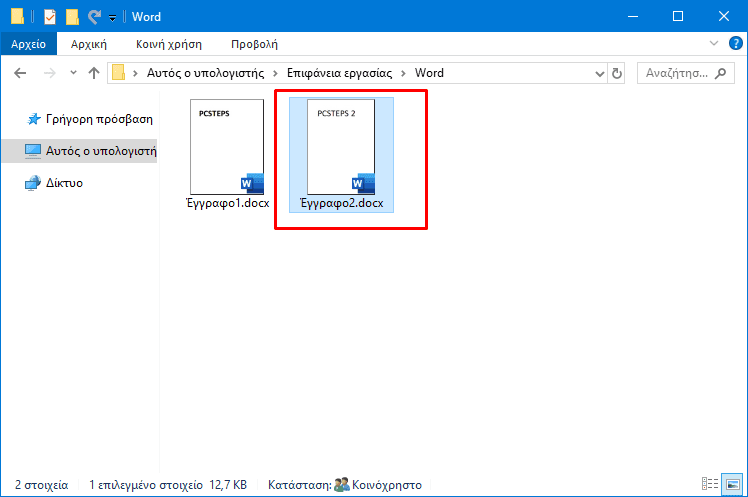Switch to the Προβολή ribbon tab

tap(254, 44)
